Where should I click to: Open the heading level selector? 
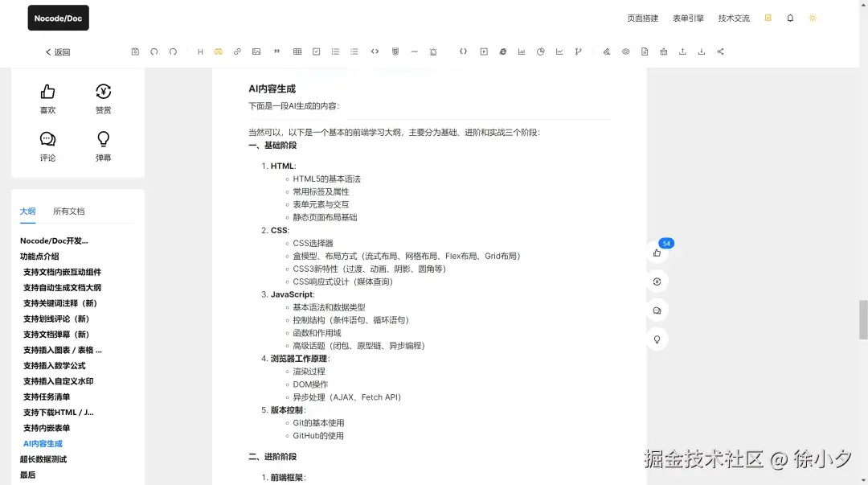[x=199, y=51]
